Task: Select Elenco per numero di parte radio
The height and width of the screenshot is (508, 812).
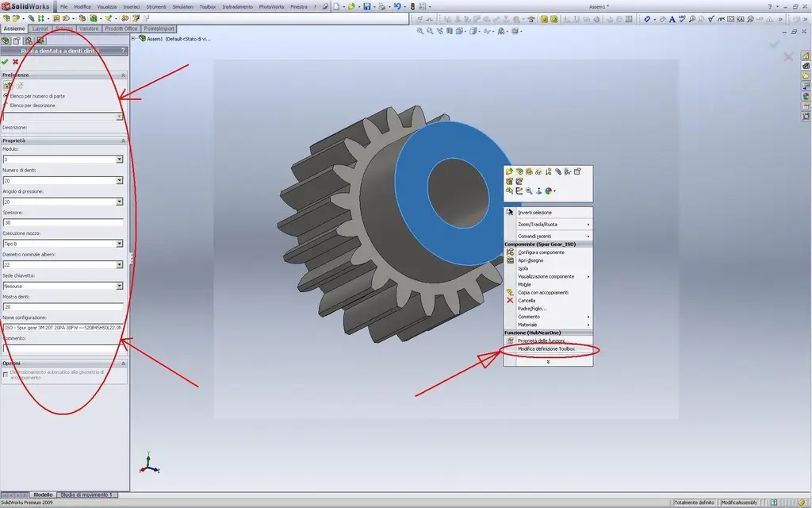Action: (6, 96)
